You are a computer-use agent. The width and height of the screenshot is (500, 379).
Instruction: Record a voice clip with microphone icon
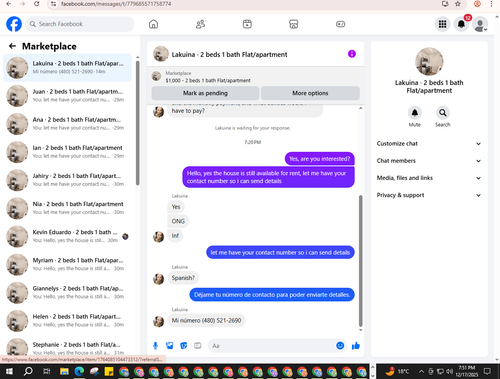tap(155, 346)
